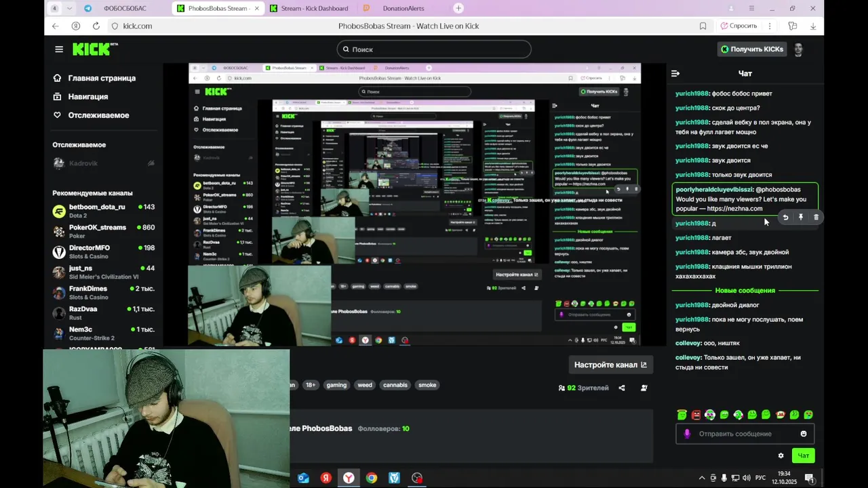The width and height of the screenshot is (868, 488).
Task: Open a new browser tab
Action: point(458,8)
